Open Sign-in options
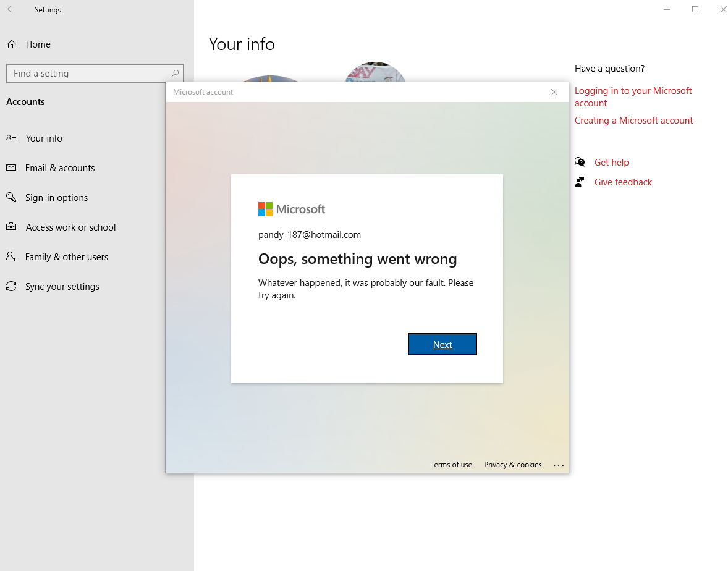728x571 pixels. pos(56,197)
